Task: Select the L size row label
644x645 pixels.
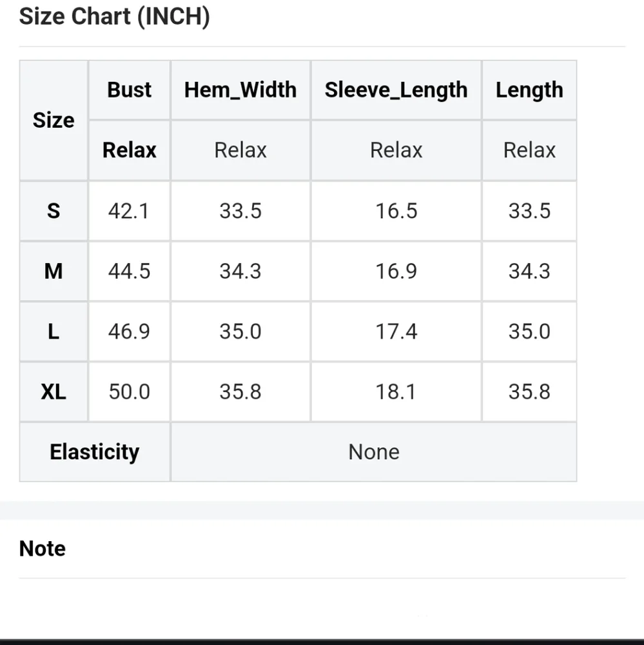Action: (x=54, y=332)
